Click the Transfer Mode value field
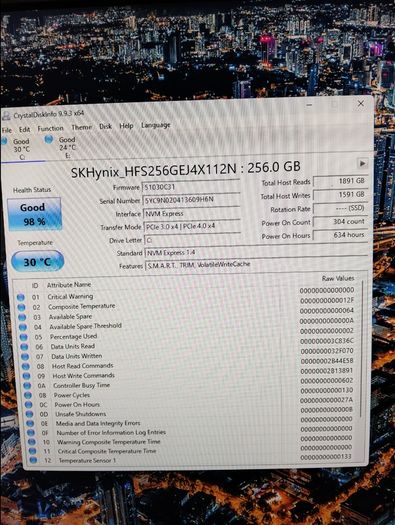Viewport: 395px width, 525px height. [x=192, y=226]
